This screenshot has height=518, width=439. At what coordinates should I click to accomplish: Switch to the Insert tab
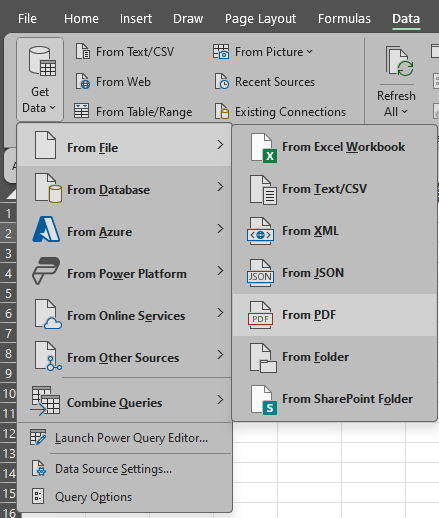(136, 19)
